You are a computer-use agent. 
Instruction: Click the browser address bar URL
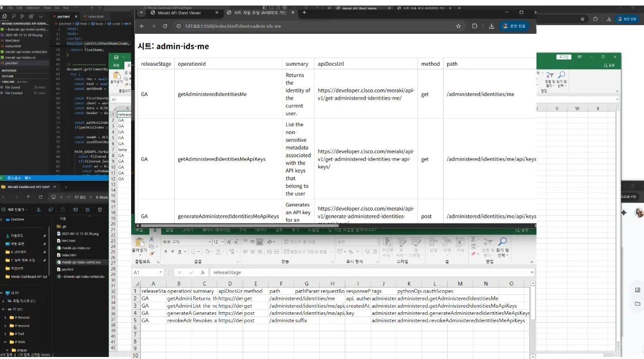pos(232,26)
